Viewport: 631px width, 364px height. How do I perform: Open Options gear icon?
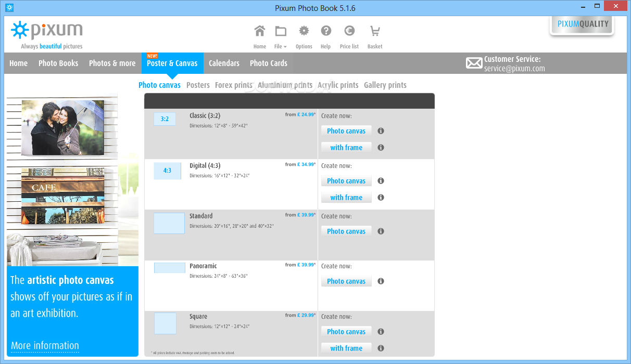[304, 31]
